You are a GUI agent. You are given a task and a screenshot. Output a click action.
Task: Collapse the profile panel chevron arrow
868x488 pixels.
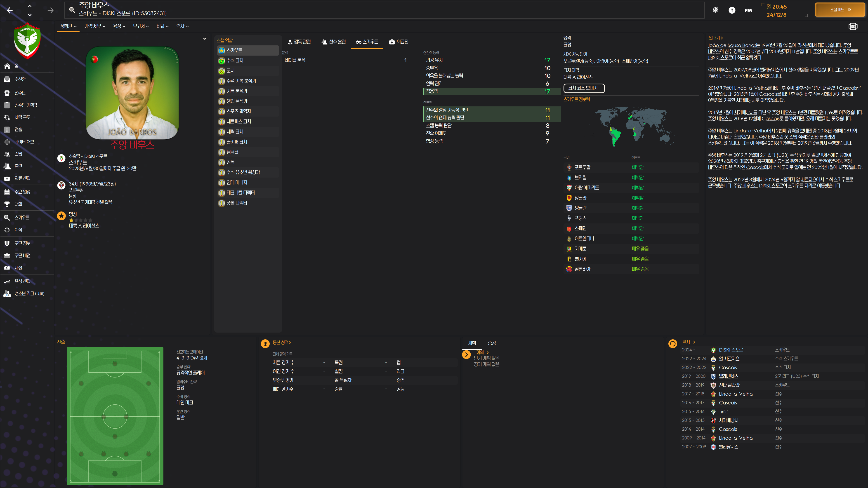pos(205,39)
